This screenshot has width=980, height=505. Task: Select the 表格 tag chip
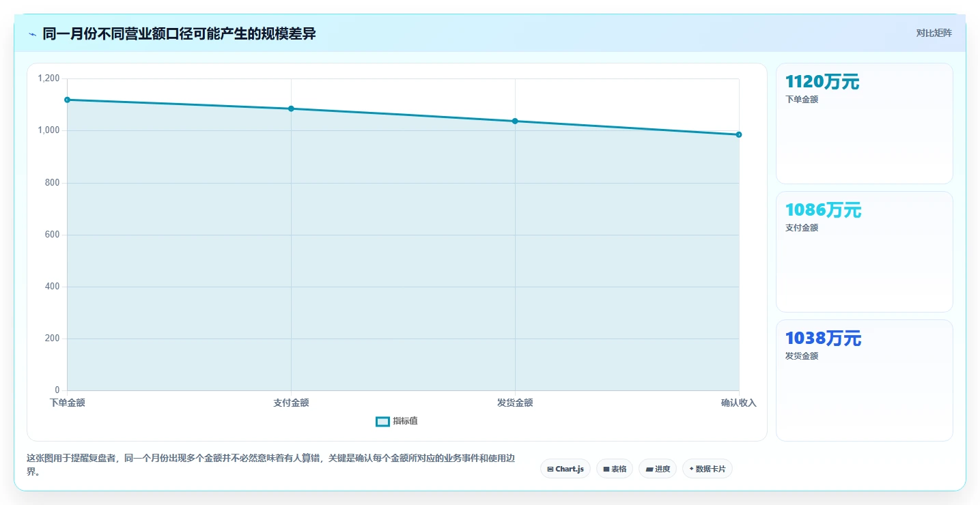[x=615, y=469]
